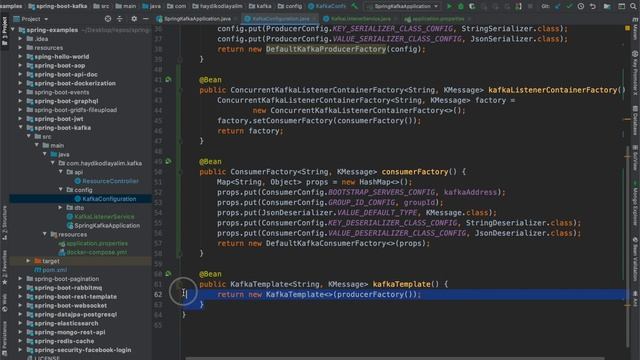This screenshot has width=640, height=360.
Task: Update project with the blue Git arrow icon
Action: coord(558,6)
